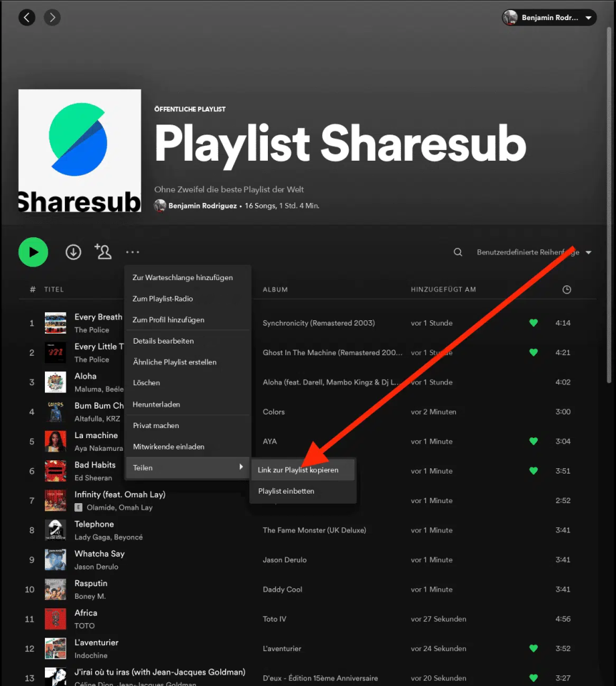Open Benjamin Rodriguez profile link
Screen dimensions: 616x686
202,206
